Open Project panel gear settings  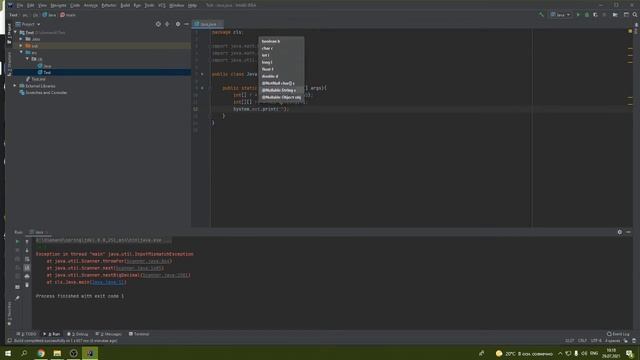point(178,24)
